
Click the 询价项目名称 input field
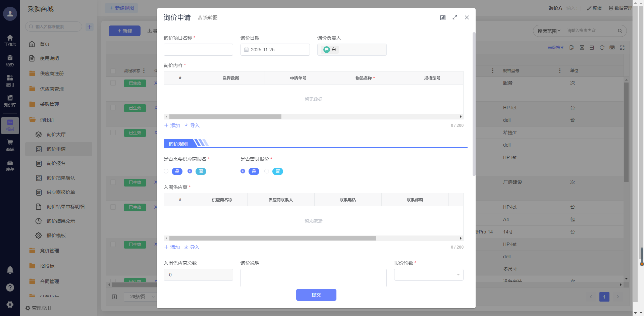pyautogui.click(x=198, y=50)
